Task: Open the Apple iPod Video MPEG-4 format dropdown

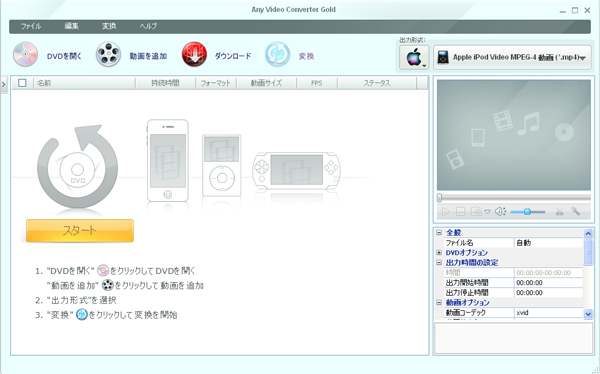Action: pyautogui.click(x=512, y=58)
